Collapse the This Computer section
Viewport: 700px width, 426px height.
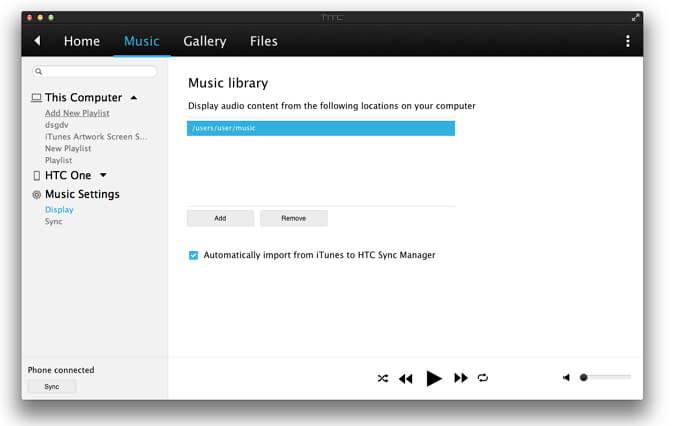pyautogui.click(x=133, y=98)
